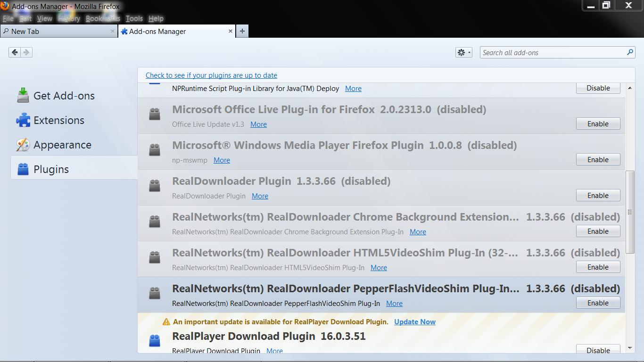Open the gear tools menu for add-ons
Image resolution: width=644 pixels, height=362 pixels.
(x=463, y=52)
